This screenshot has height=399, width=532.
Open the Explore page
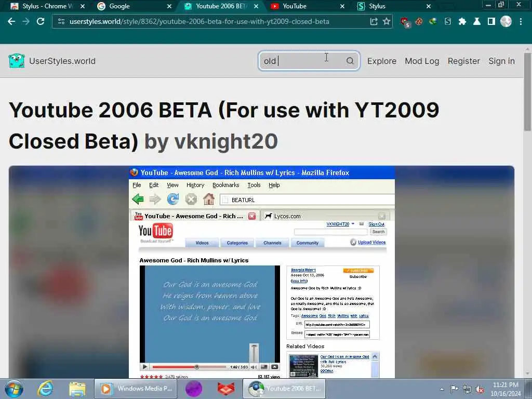(382, 61)
